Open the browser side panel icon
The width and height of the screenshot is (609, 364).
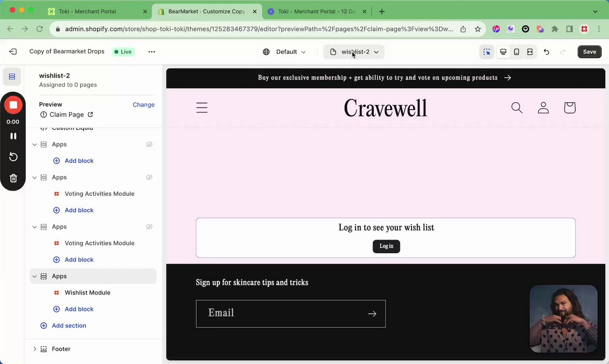570,29
